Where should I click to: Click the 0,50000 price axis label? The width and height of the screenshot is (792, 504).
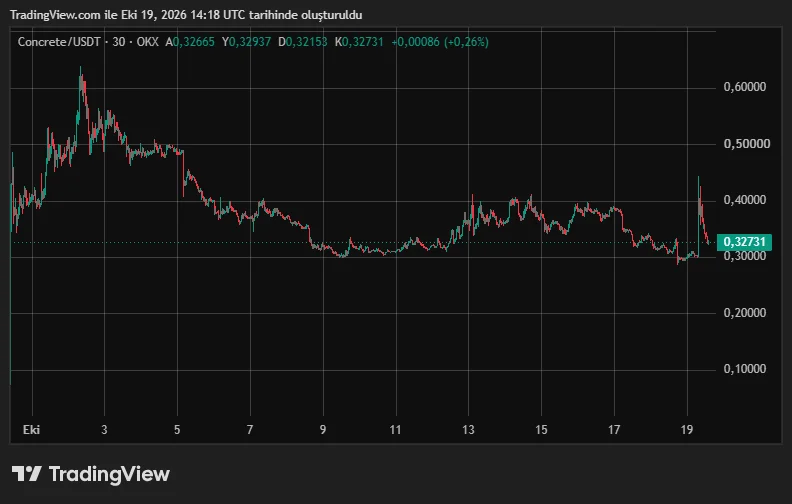(747, 143)
